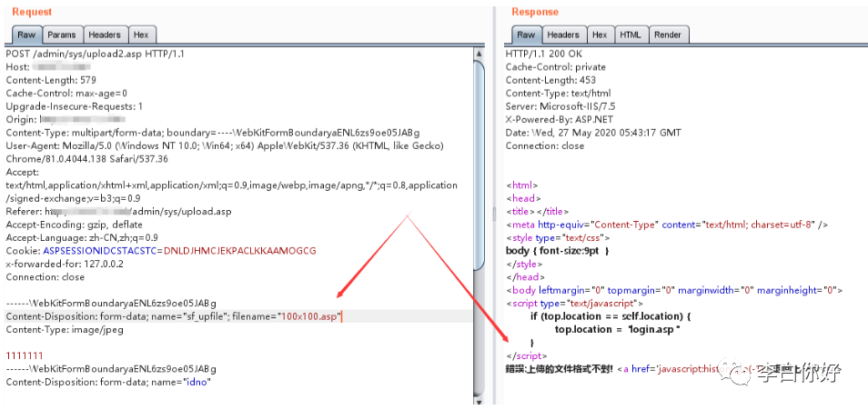Screen dimensions: 868x410
Task: Click the Content-Length: 453 response header
Action: click(550, 80)
